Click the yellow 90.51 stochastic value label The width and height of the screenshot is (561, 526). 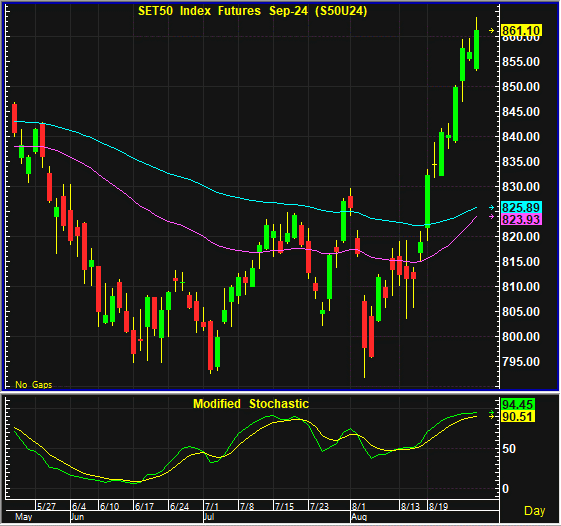(x=518, y=417)
